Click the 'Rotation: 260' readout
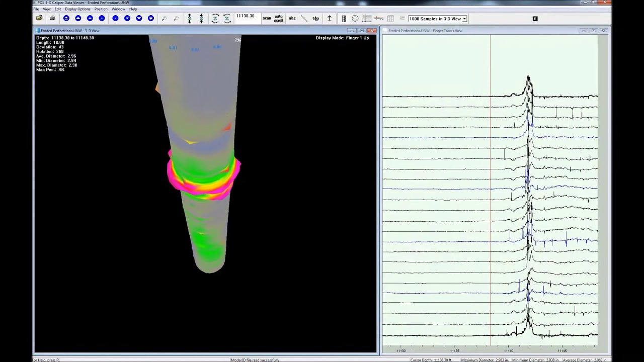The height and width of the screenshot is (362, 644). point(50,52)
